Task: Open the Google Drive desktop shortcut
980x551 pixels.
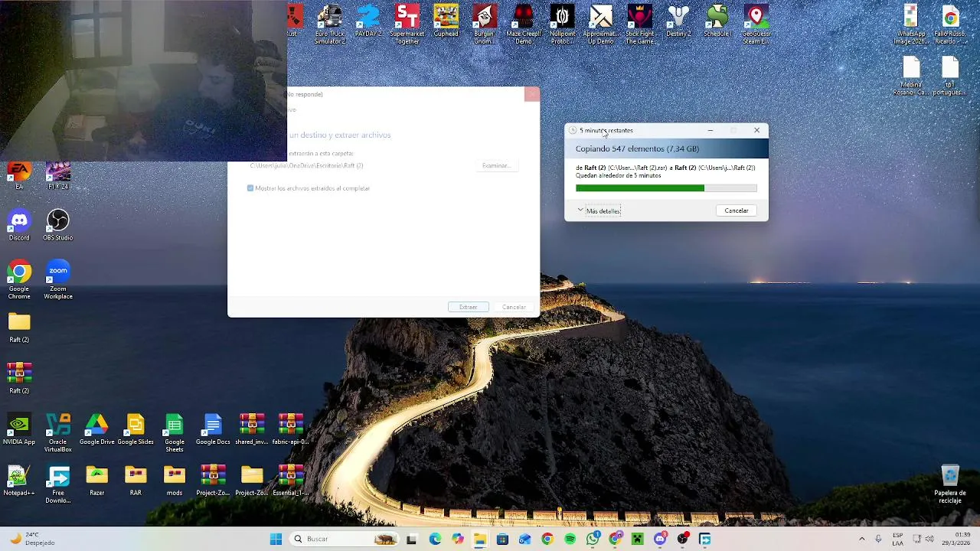Action: point(96,430)
